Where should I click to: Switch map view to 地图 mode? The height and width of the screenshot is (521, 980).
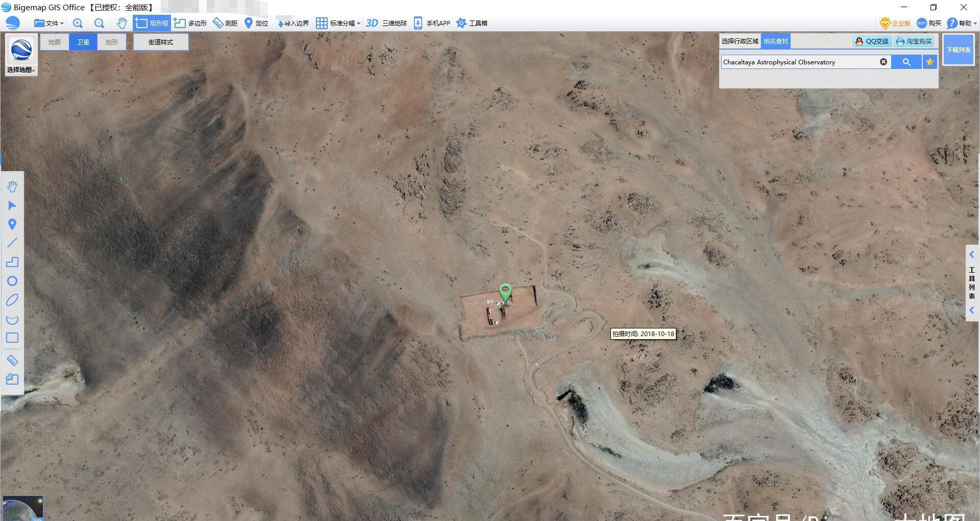(x=55, y=42)
